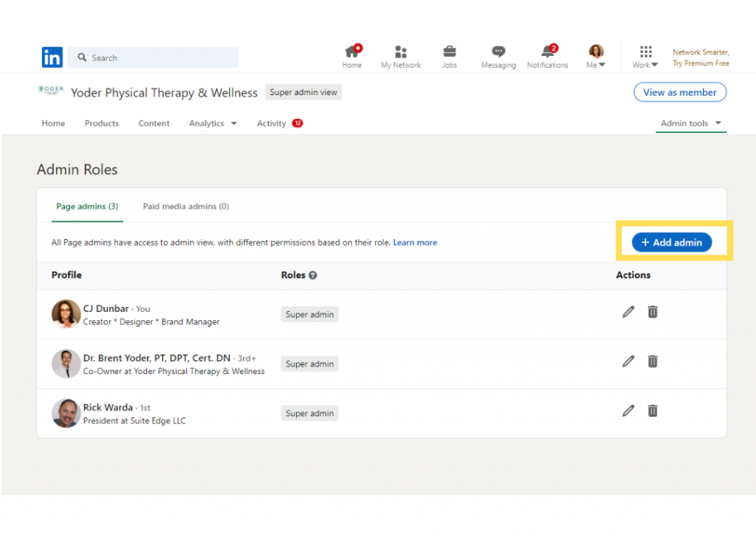Image resolution: width=756 pixels, height=537 pixels.
Task: Click Super admin badge for CJ Dunbar
Action: 309,314
